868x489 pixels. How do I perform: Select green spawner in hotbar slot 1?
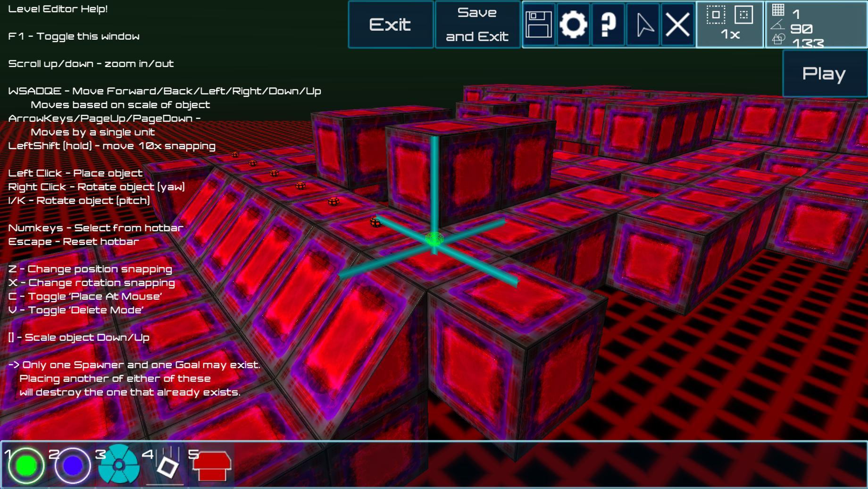[x=26, y=466]
